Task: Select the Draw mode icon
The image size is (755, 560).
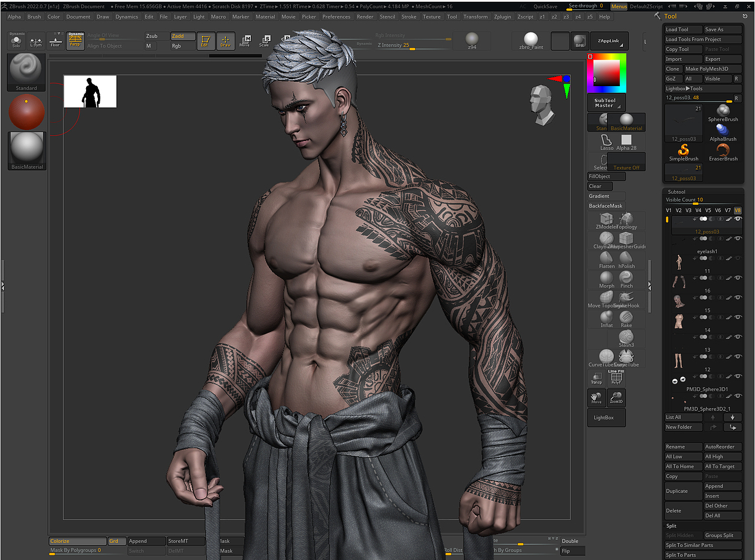Action: (225, 41)
